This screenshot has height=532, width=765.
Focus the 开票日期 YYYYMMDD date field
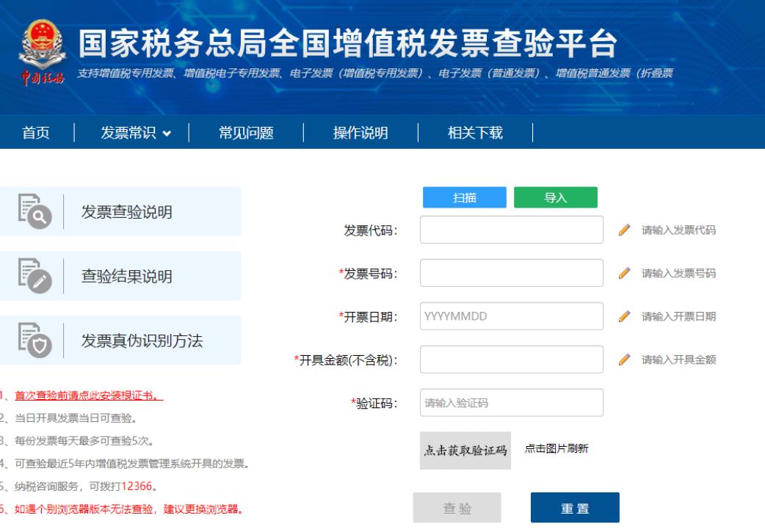coord(511,316)
